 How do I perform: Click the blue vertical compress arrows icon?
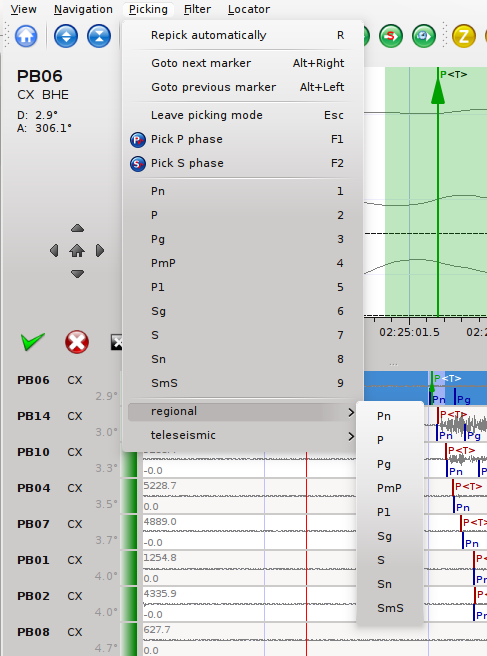[99, 36]
